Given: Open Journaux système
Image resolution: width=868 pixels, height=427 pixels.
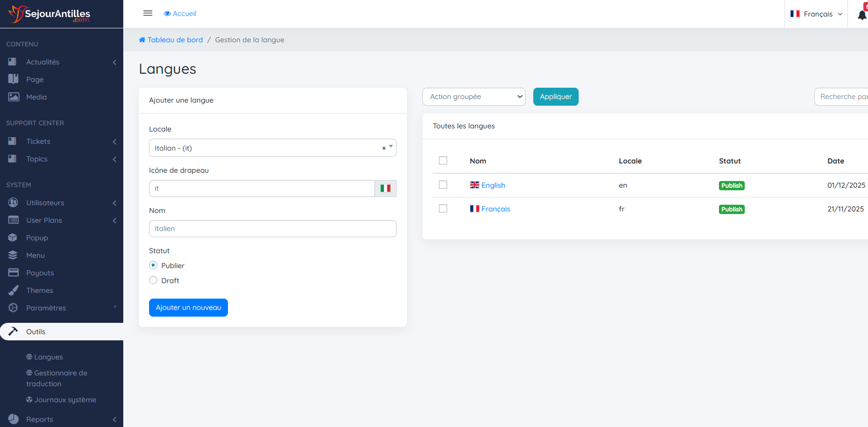Looking at the screenshot, I should 65,400.
